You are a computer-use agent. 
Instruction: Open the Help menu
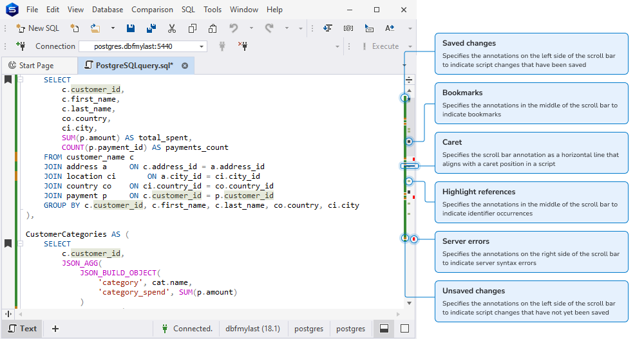(x=274, y=10)
